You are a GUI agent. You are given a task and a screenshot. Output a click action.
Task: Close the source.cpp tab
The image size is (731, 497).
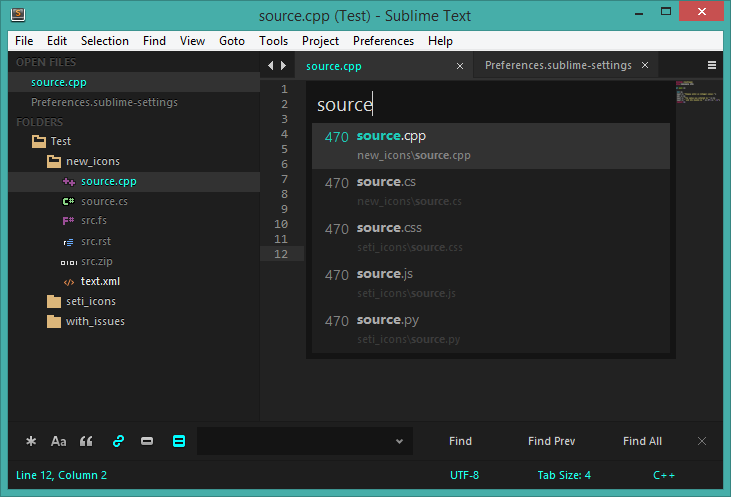click(x=460, y=66)
